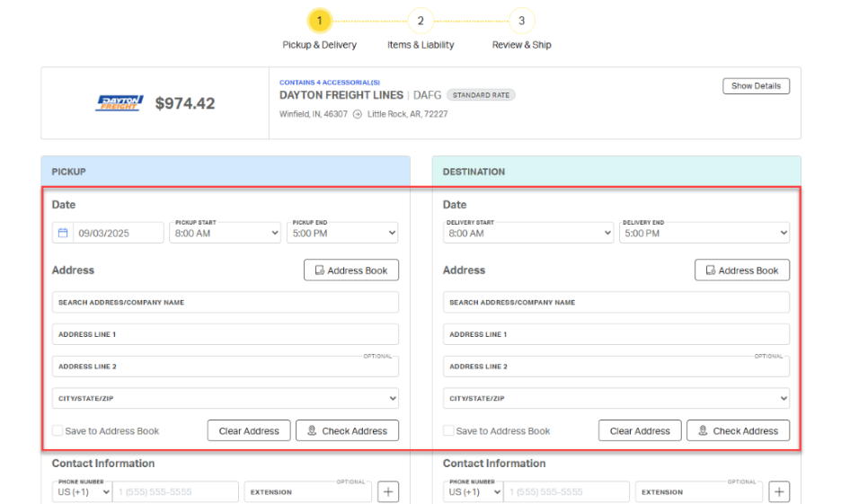Click destination Check Address button
The width and height of the screenshot is (841, 504).
(738, 430)
